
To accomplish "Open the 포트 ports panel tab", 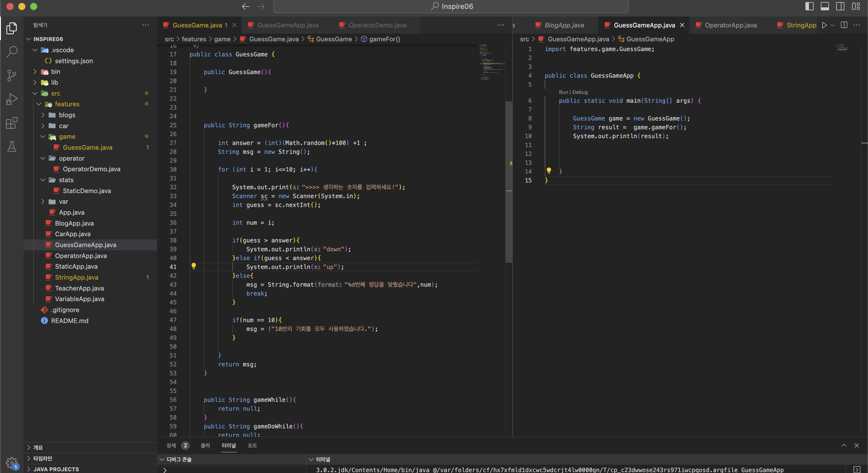I will (x=252, y=445).
